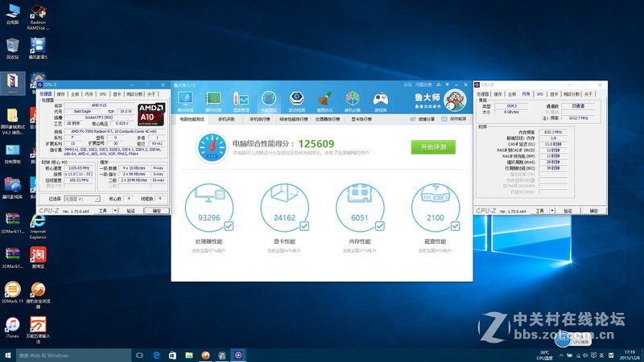Open the 论坛 forum link in Ludashi title bar
The width and height of the screenshot is (644, 362).
coord(407,85)
